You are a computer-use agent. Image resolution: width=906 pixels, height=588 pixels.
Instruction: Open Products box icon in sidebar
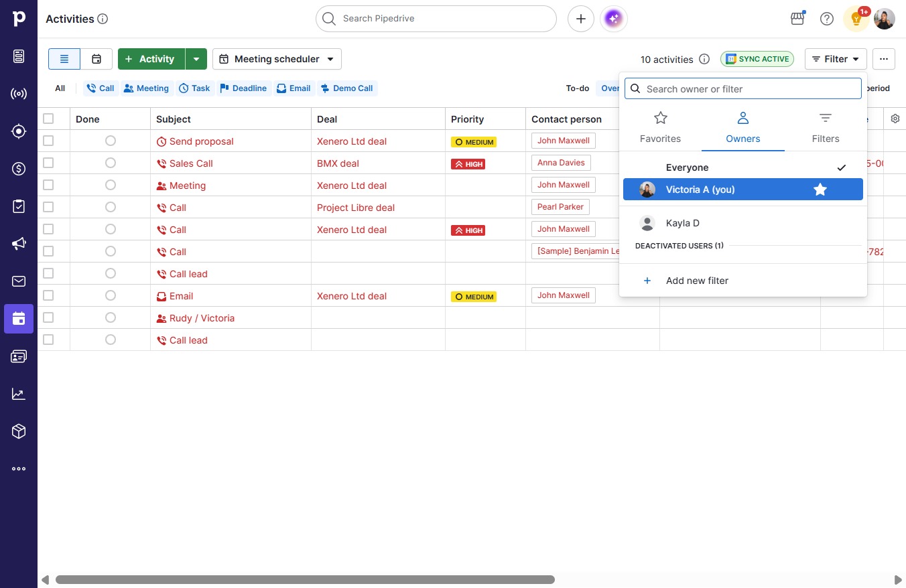pyautogui.click(x=19, y=431)
